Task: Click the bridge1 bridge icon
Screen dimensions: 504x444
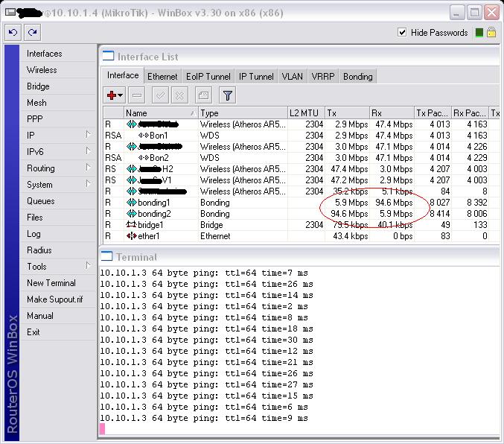Action: pyautogui.click(x=132, y=224)
